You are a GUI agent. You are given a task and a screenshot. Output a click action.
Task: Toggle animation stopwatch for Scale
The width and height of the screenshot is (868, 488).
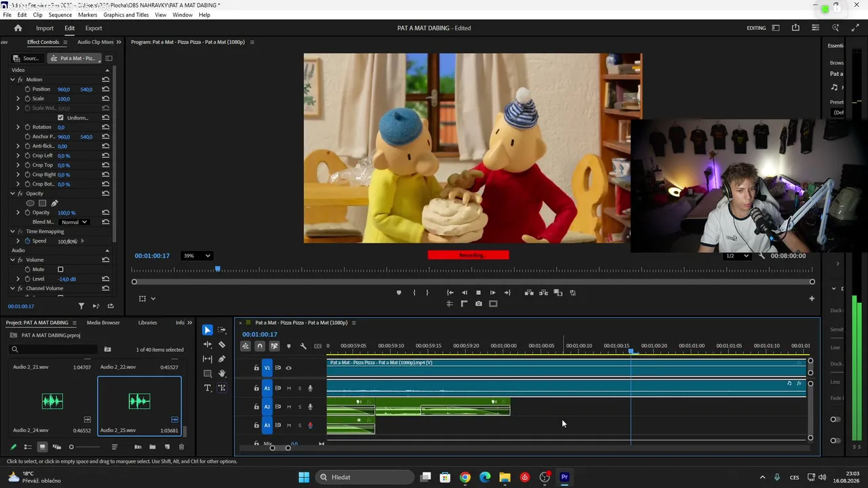point(27,98)
